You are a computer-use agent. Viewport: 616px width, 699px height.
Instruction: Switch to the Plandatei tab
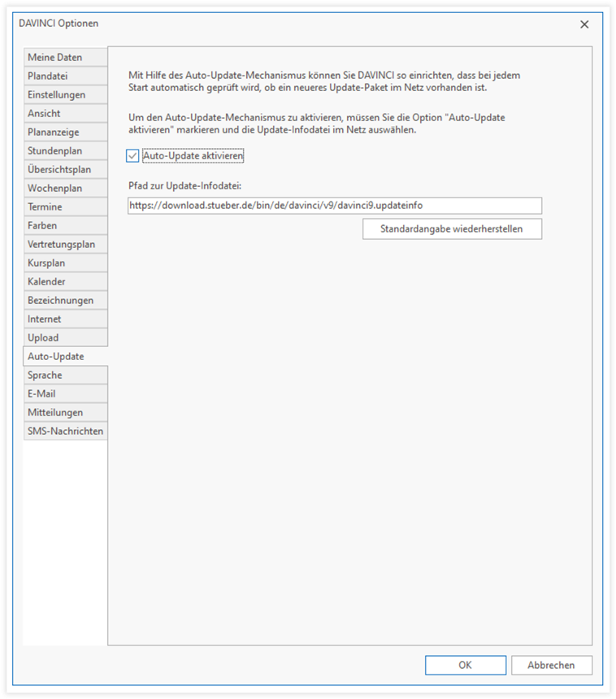point(66,76)
